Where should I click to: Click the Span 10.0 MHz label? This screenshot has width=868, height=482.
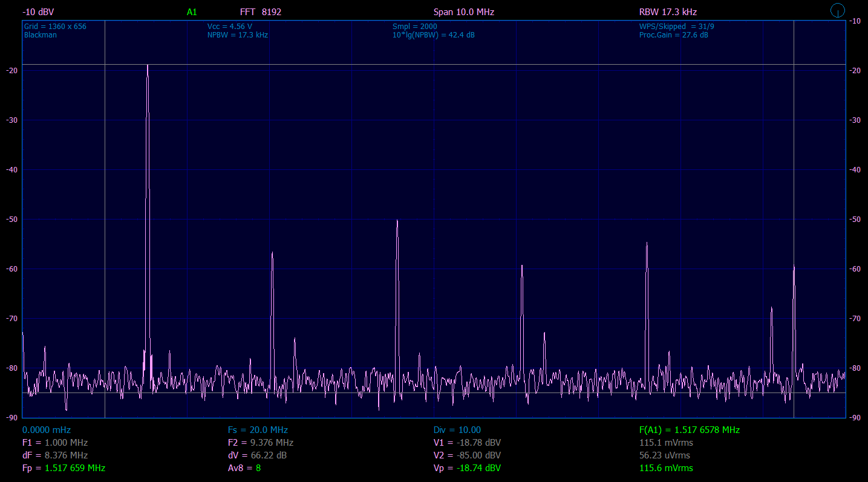coord(464,12)
